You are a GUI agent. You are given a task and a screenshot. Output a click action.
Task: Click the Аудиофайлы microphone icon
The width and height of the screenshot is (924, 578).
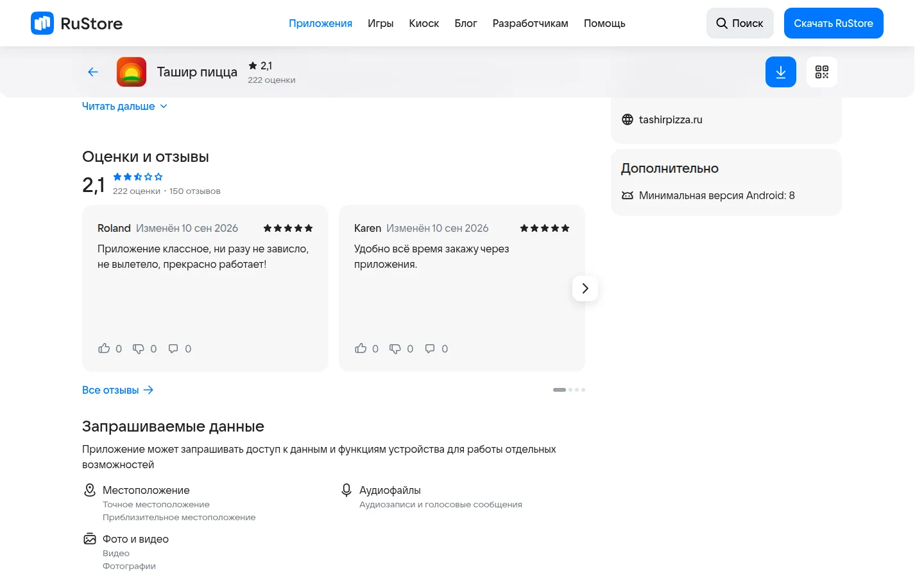(346, 490)
